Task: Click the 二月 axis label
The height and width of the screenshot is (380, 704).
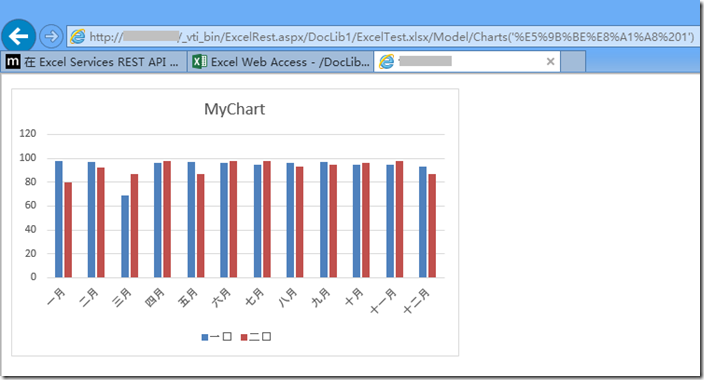Action: (89, 297)
